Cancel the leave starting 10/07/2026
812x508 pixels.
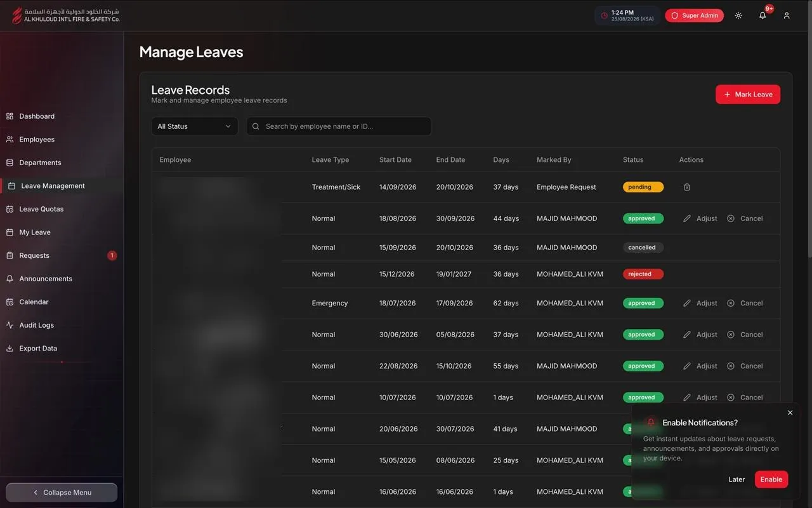point(745,398)
